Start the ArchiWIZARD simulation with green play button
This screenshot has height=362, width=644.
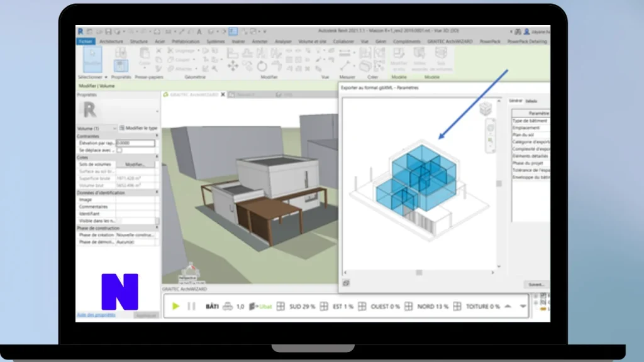click(176, 306)
